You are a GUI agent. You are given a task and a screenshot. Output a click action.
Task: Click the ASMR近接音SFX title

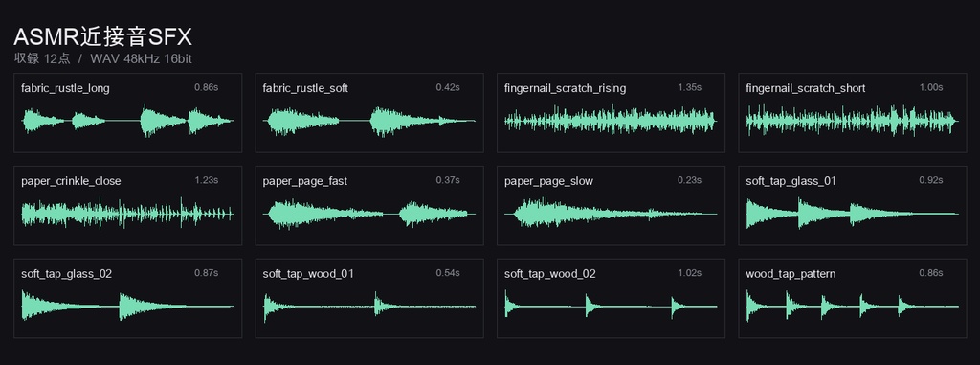tap(103, 37)
